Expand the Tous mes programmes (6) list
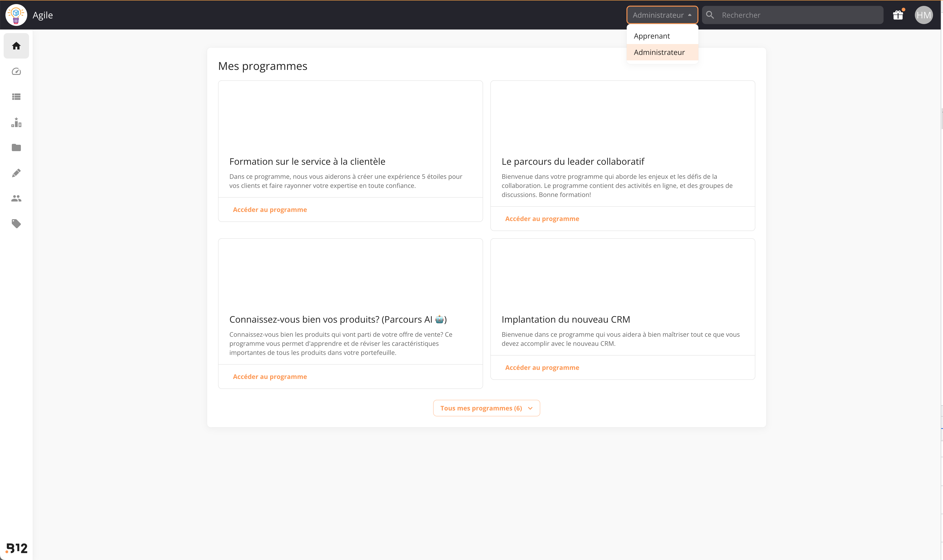 tap(486, 408)
